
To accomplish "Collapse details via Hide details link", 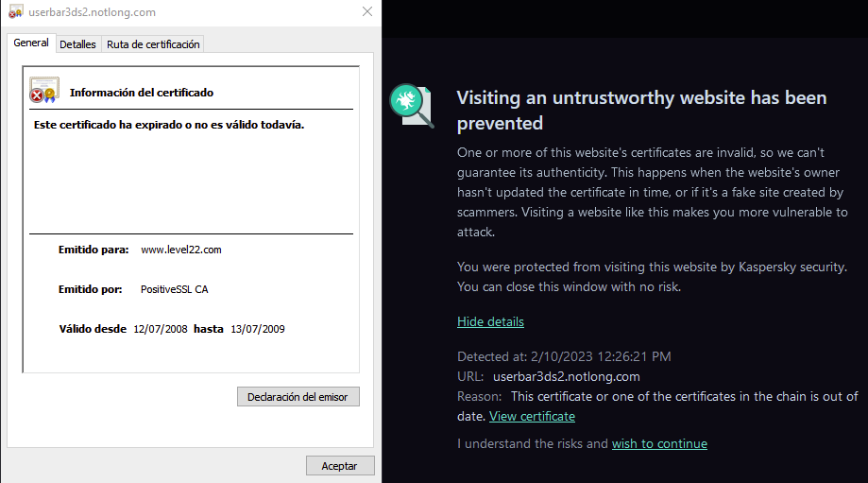I will pyautogui.click(x=490, y=322).
